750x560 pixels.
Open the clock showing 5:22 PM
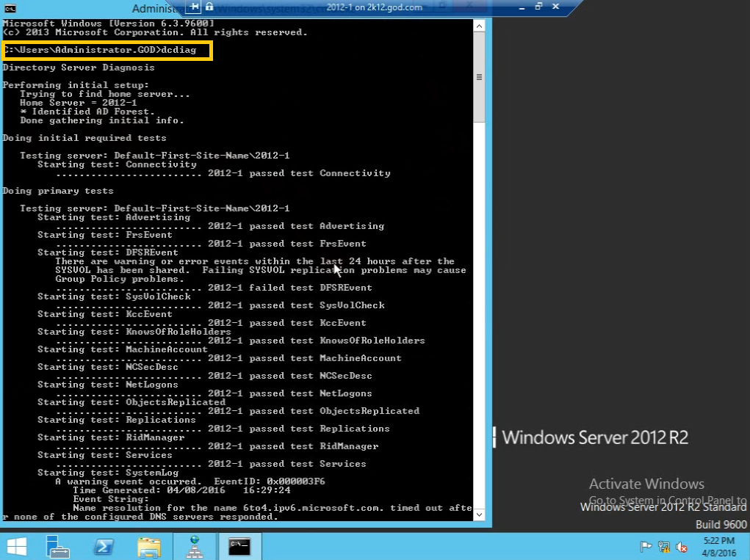pyautogui.click(x=719, y=546)
